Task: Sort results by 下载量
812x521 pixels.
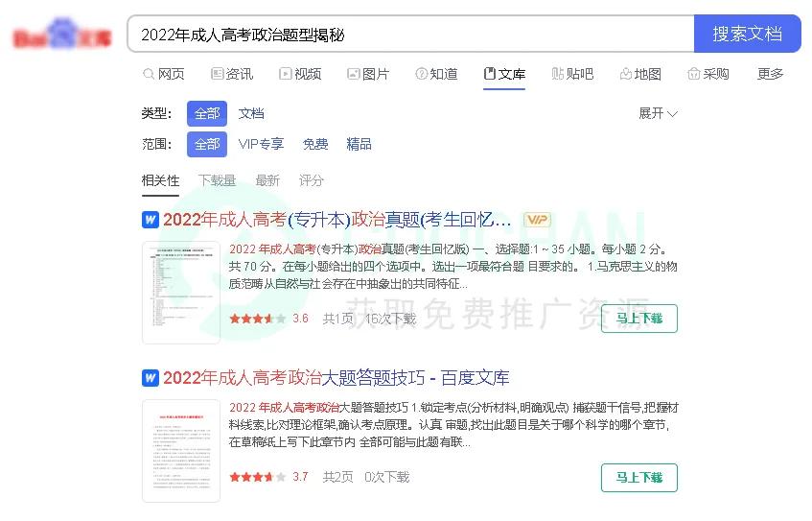Action: point(217,181)
